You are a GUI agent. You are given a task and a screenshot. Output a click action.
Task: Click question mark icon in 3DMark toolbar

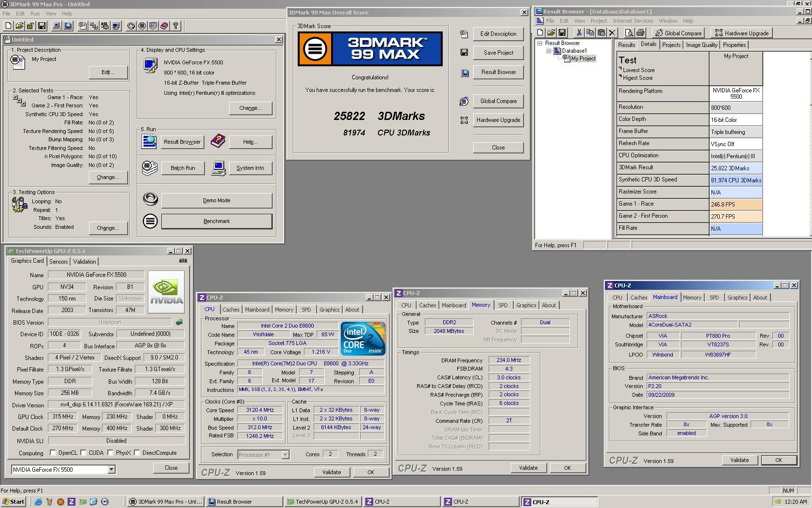tap(175, 26)
